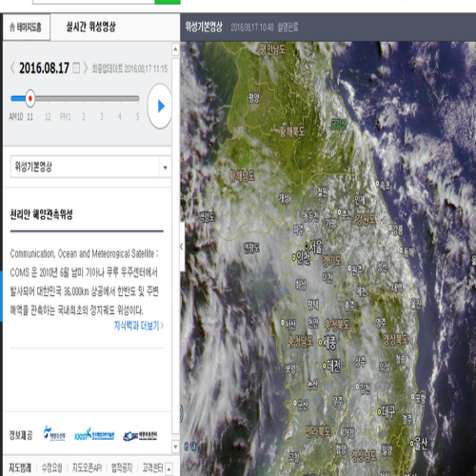Click the 강원도 province label
Image resolution: width=476 pixels, height=476 pixels.
[x=366, y=219]
